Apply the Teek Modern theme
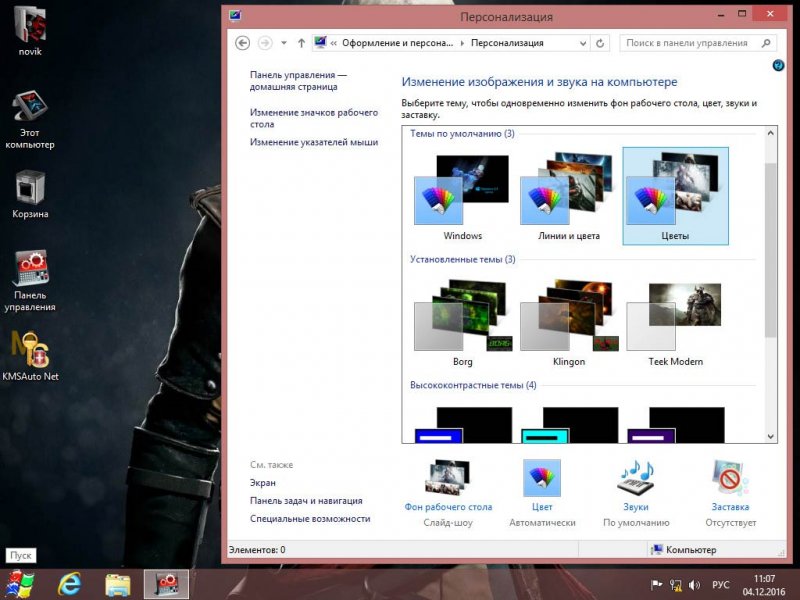 tap(675, 321)
